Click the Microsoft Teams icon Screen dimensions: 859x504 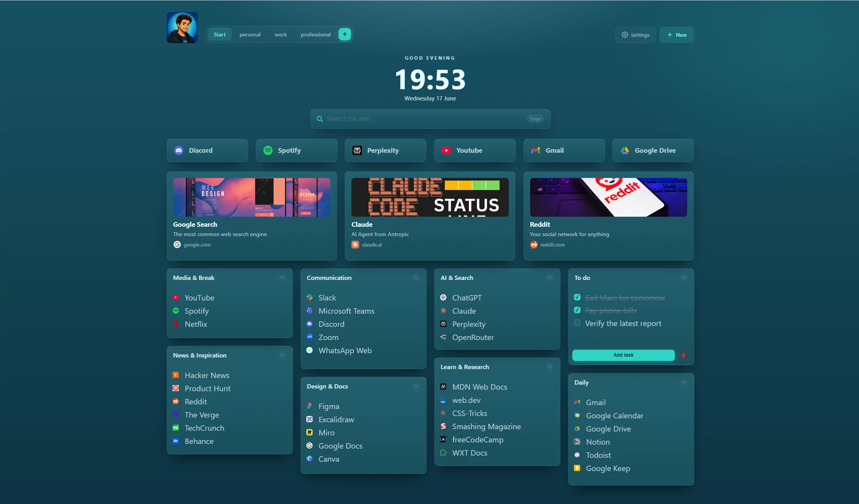pos(309,311)
